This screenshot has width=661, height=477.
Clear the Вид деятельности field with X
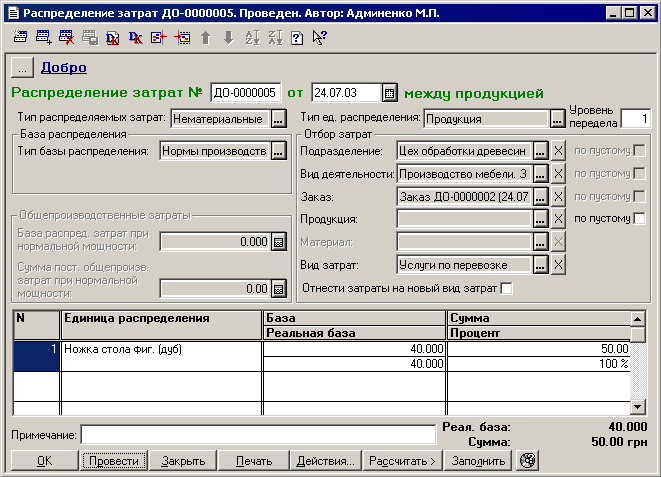(x=558, y=174)
